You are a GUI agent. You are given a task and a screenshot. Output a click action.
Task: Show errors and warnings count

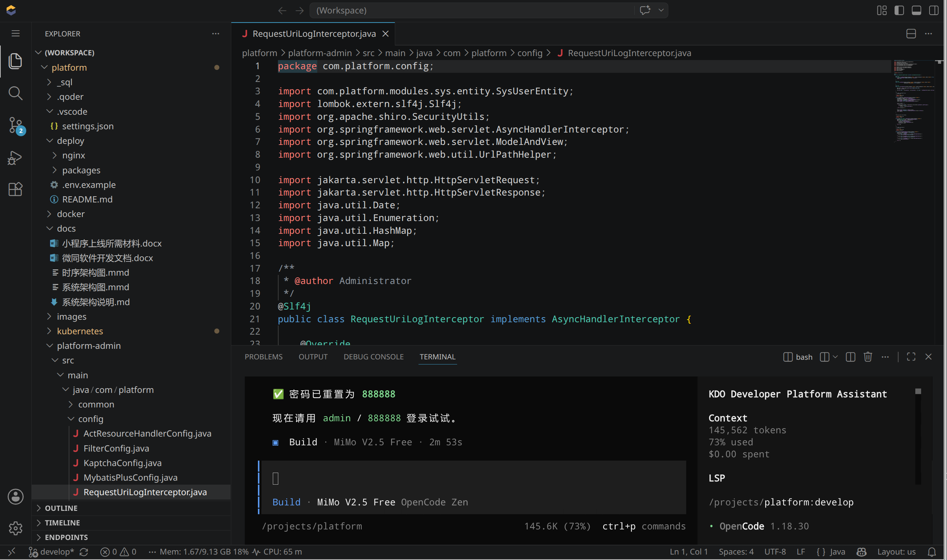[x=118, y=552]
